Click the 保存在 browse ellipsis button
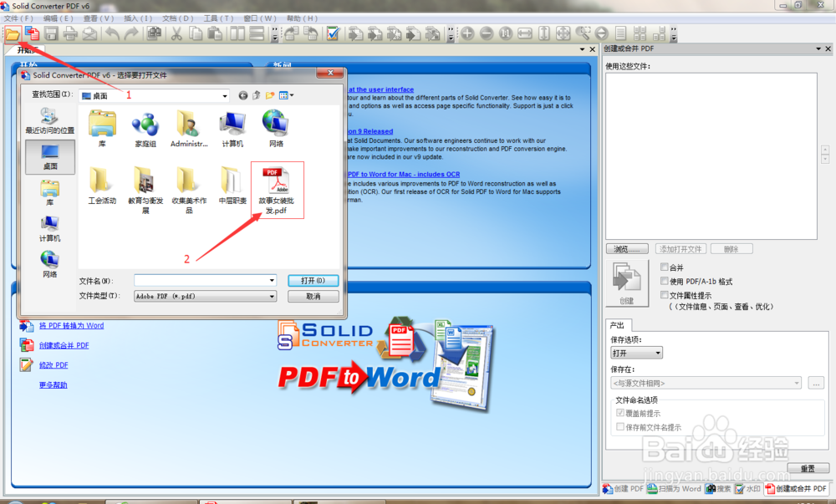Image resolution: width=836 pixels, height=504 pixels. coord(816,383)
